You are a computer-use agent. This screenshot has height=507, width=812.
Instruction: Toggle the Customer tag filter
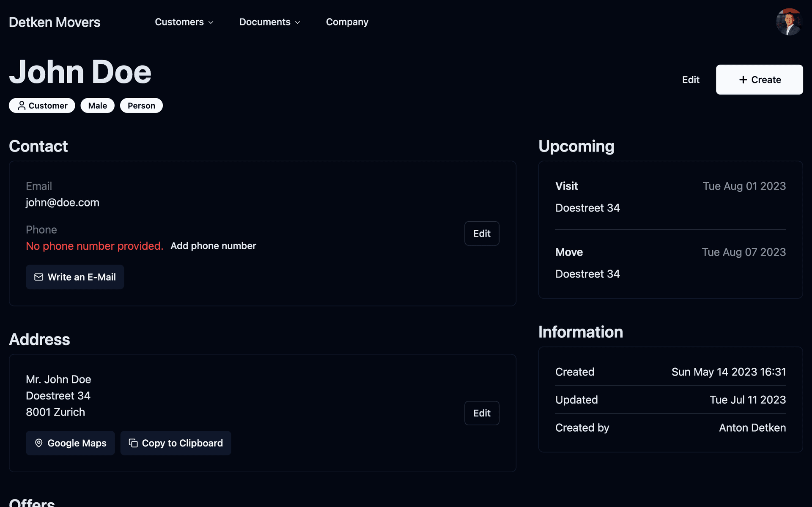point(41,105)
